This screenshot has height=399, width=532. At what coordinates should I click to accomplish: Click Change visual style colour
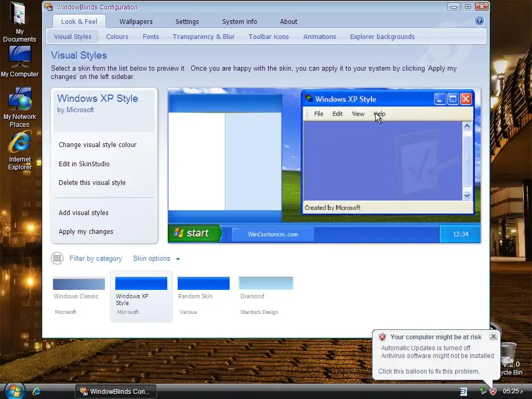tap(97, 145)
